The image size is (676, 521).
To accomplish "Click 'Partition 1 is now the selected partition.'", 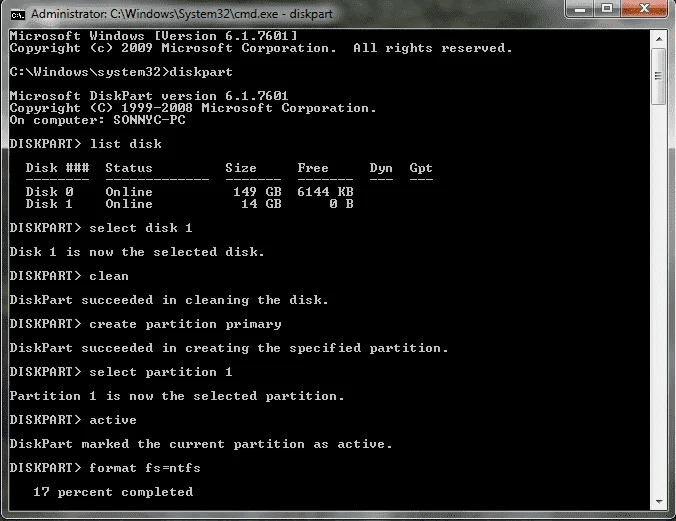I will pos(177,396).
